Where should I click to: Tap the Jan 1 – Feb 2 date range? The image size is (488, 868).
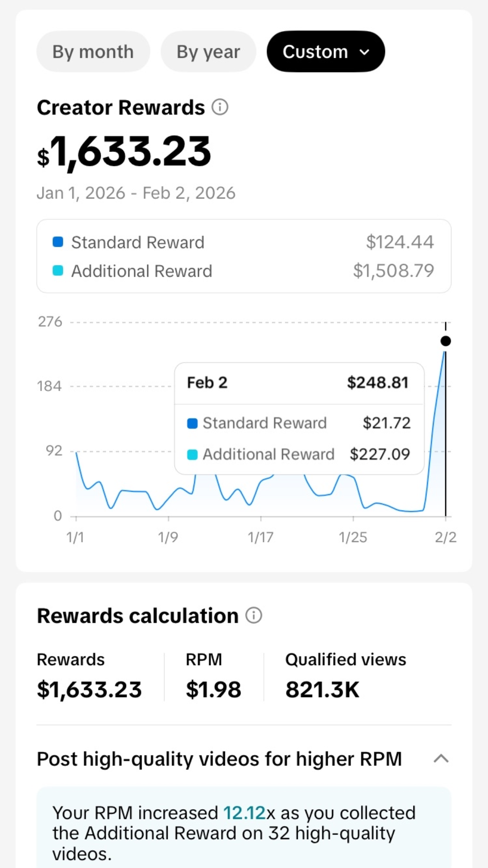[136, 193]
